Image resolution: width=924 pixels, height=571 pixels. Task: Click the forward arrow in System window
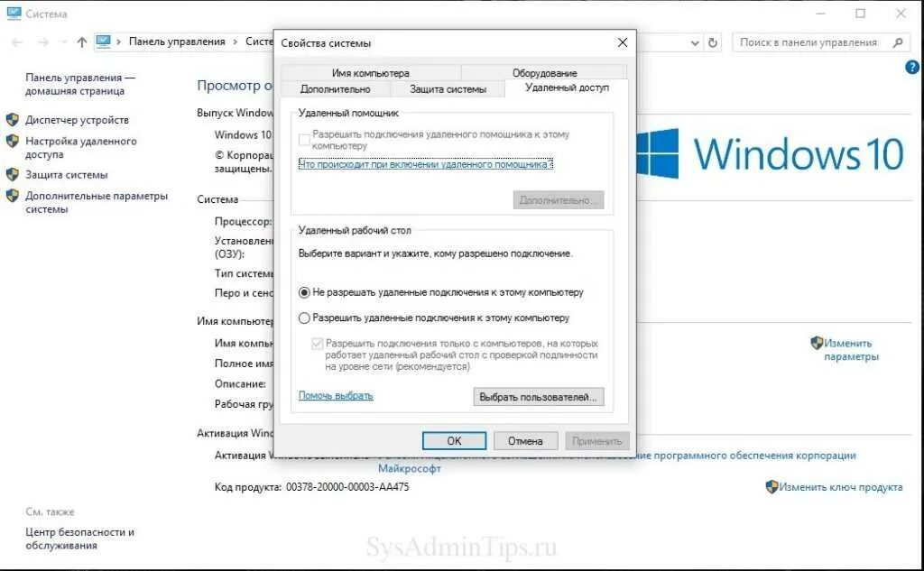[x=43, y=41]
